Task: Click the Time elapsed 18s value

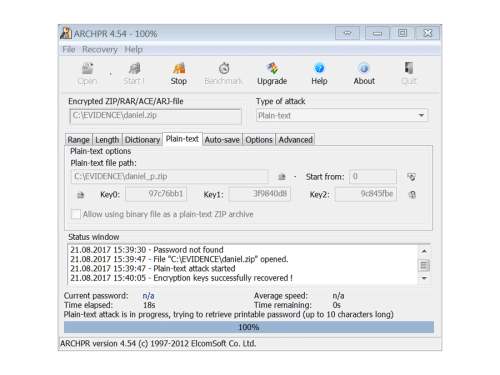Action: tap(149, 305)
